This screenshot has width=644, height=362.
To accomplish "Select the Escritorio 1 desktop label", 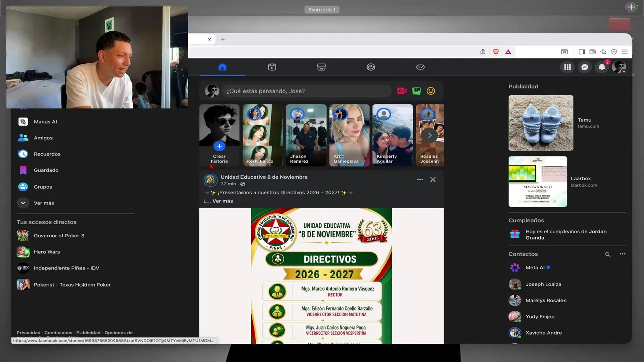I will 322,10.
